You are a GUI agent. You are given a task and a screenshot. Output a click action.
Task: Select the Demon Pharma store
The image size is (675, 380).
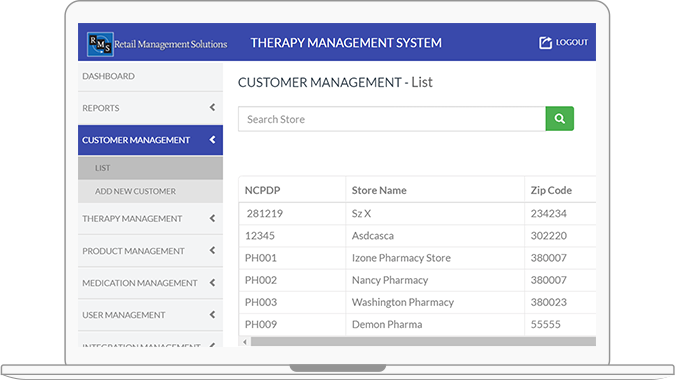coord(387,324)
